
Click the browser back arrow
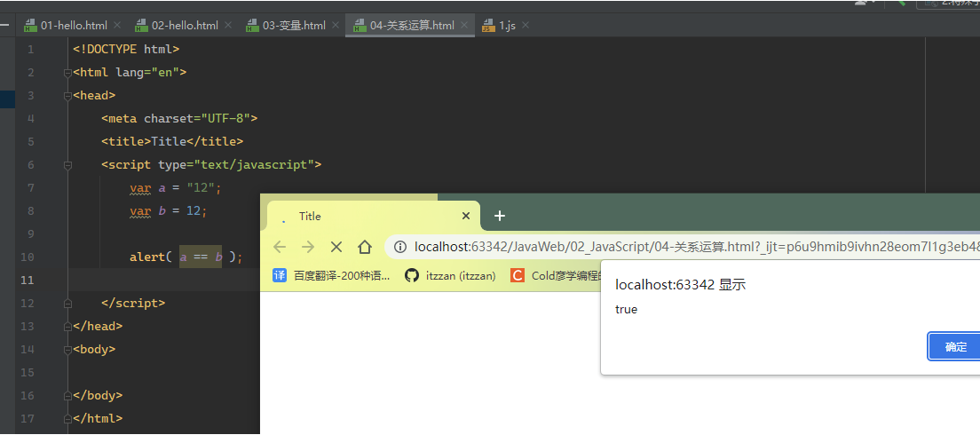tap(280, 247)
